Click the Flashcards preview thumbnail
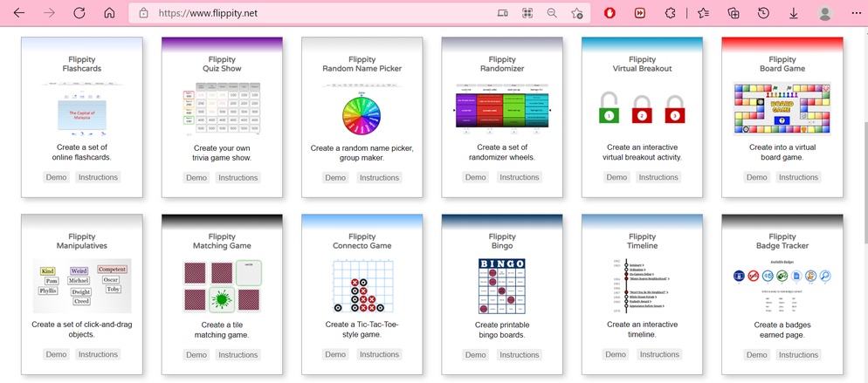 (x=82, y=109)
